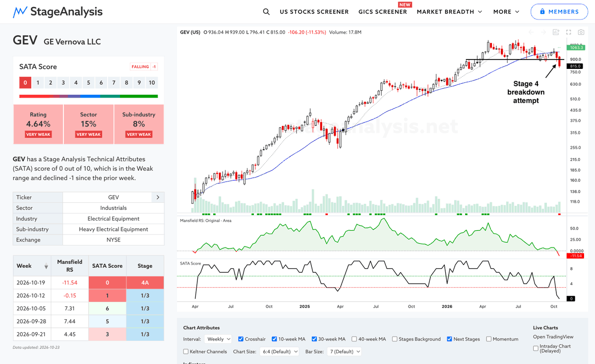Click the Week column sort arrows

[x=46, y=266]
